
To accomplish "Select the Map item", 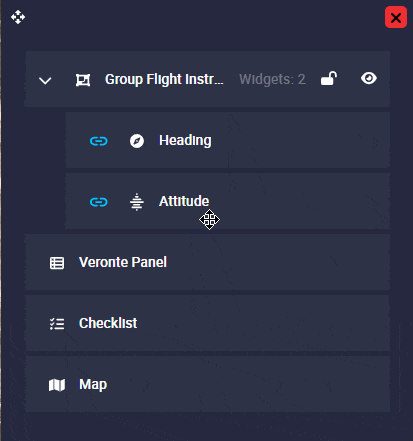I will click(x=207, y=384).
